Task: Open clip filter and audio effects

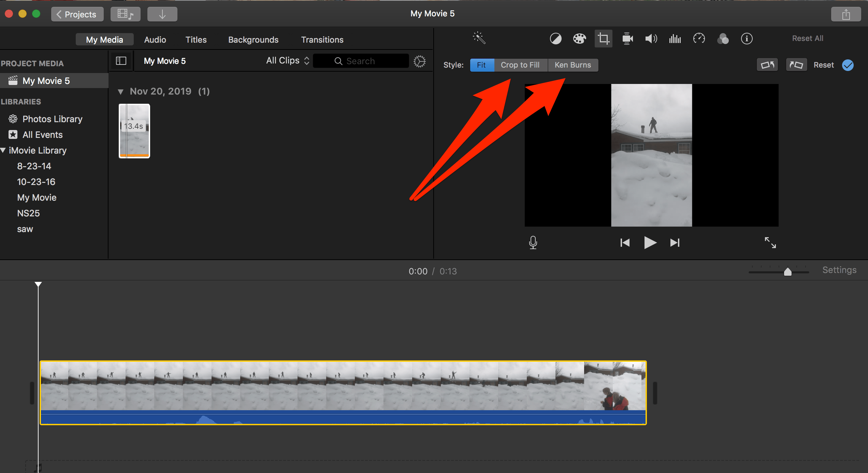Action: tap(723, 39)
